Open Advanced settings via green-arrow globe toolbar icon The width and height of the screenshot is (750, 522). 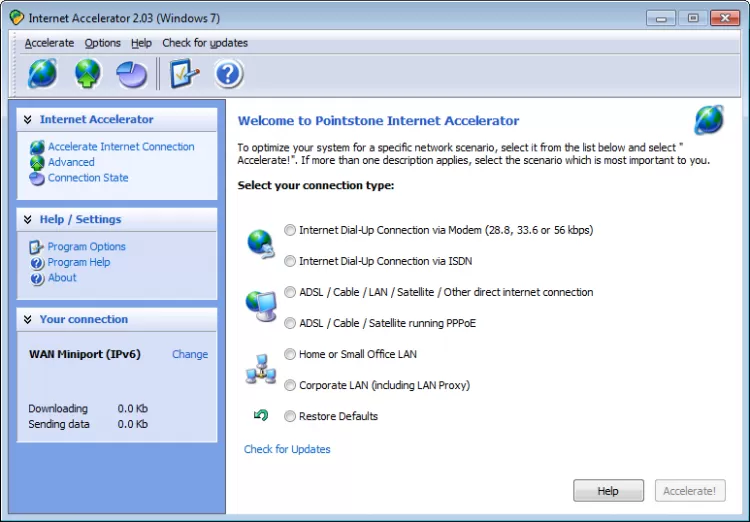click(x=87, y=74)
